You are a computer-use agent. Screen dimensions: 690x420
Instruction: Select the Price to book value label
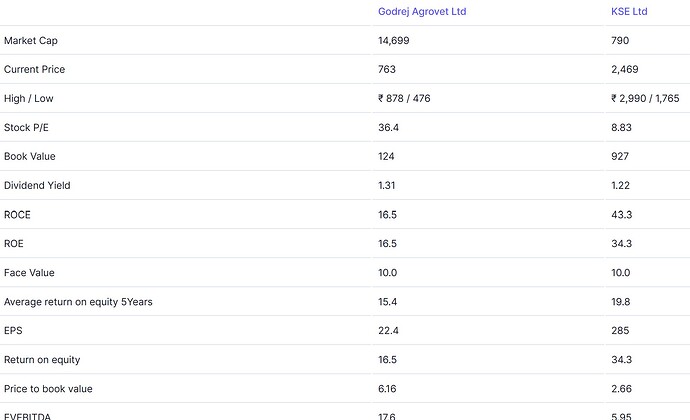point(48,389)
